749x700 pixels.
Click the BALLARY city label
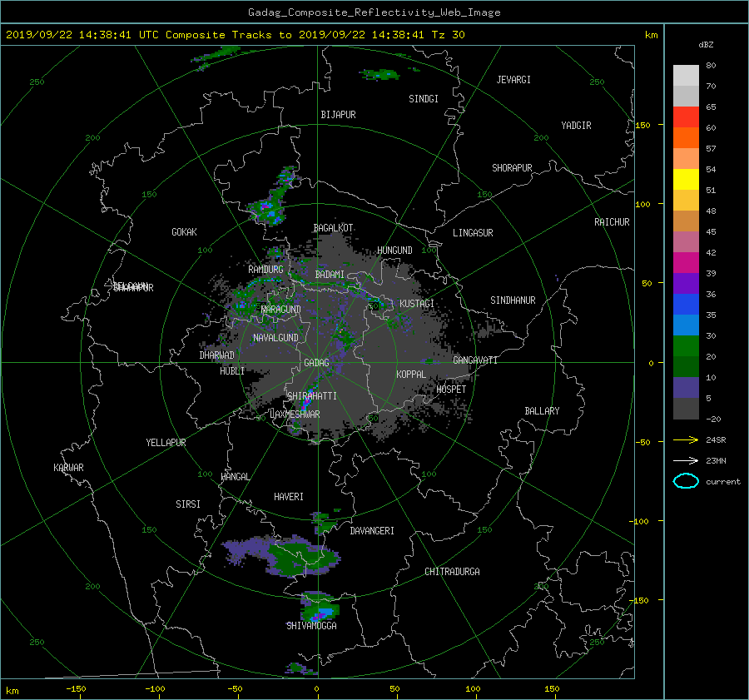[542, 411]
